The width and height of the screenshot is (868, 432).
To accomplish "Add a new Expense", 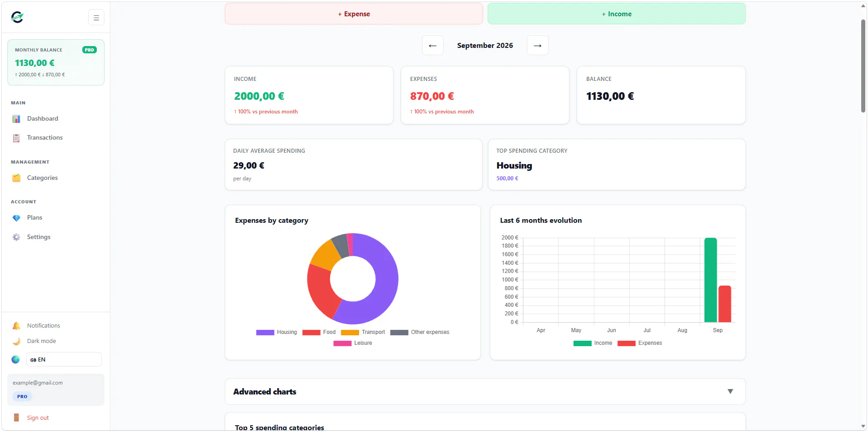I will [354, 14].
